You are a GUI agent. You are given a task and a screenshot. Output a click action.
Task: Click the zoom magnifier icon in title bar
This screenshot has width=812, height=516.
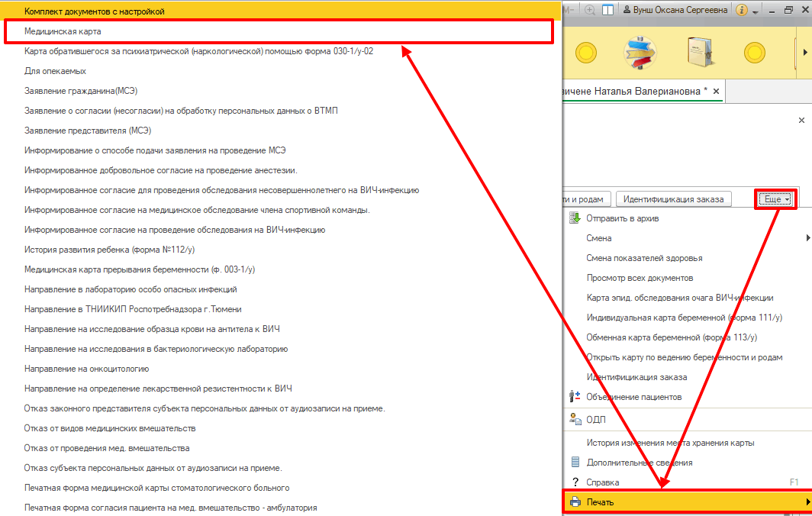(590, 11)
